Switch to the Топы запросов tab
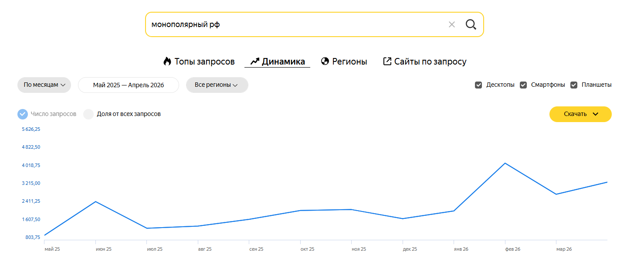Image resolution: width=644 pixels, height=259 pixels. [199, 61]
